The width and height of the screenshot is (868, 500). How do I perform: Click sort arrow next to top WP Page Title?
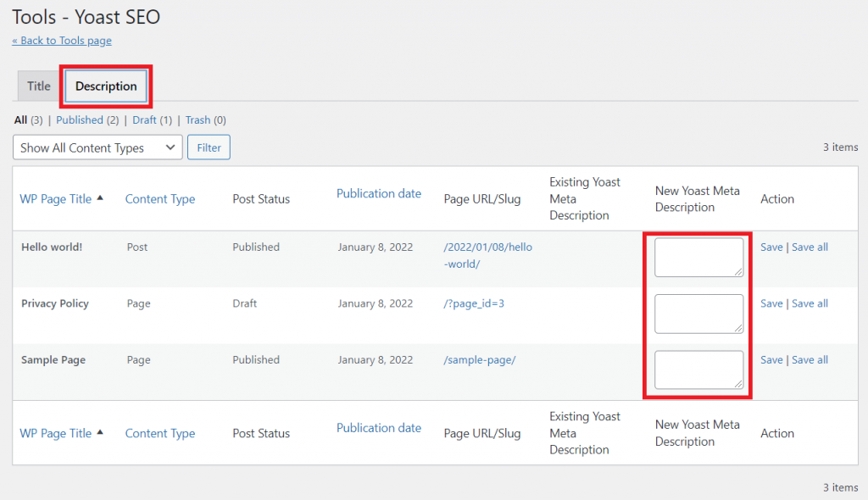pyautogui.click(x=100, y=197)
